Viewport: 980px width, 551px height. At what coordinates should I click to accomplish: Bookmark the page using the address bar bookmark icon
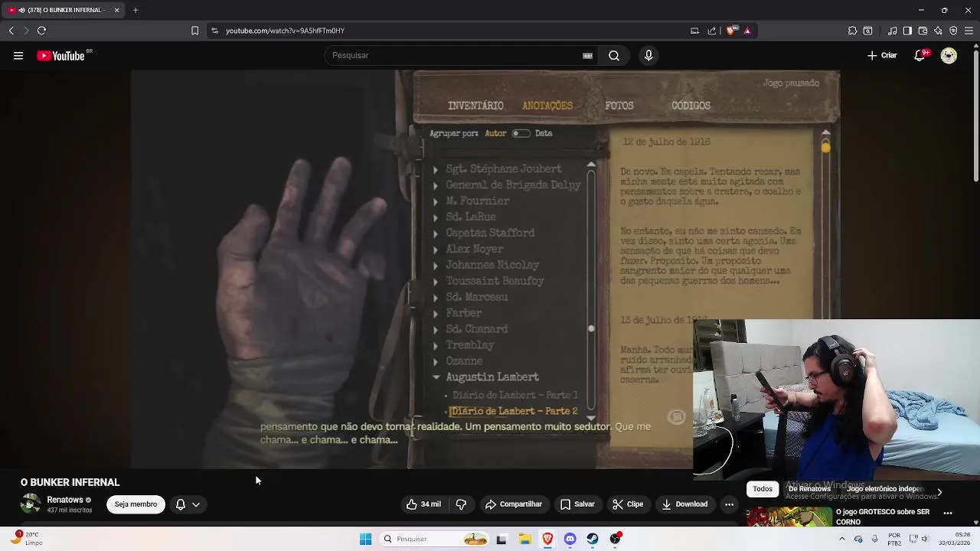(x=194, y=31)
